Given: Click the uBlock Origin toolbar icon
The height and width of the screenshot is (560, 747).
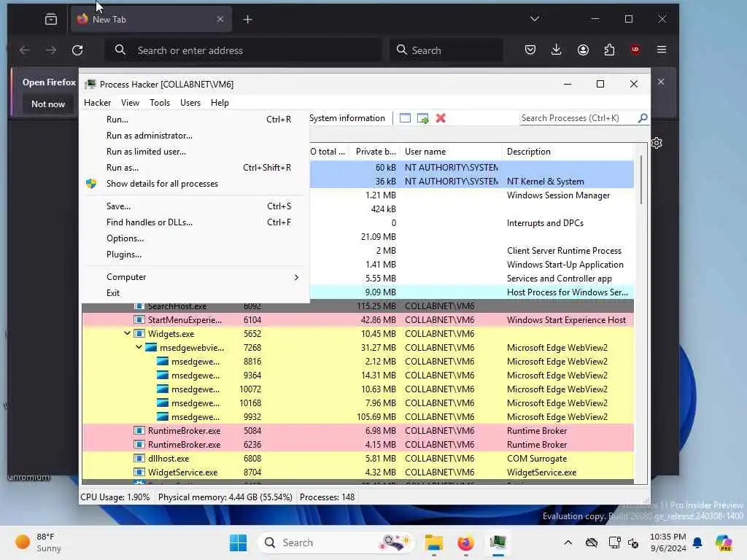Looking at the screenshot, I should (x=635, y=50).
